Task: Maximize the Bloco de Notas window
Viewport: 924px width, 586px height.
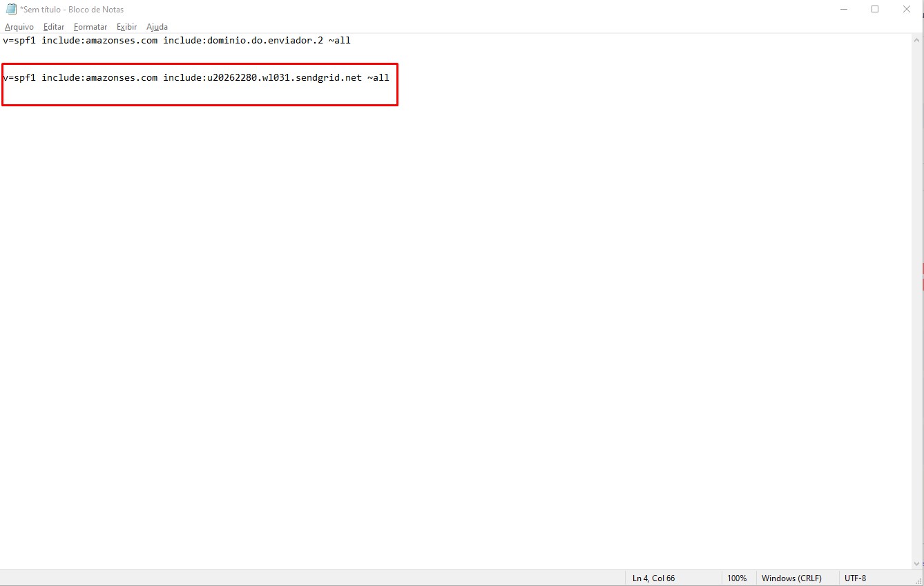Action: click(875, 10)
